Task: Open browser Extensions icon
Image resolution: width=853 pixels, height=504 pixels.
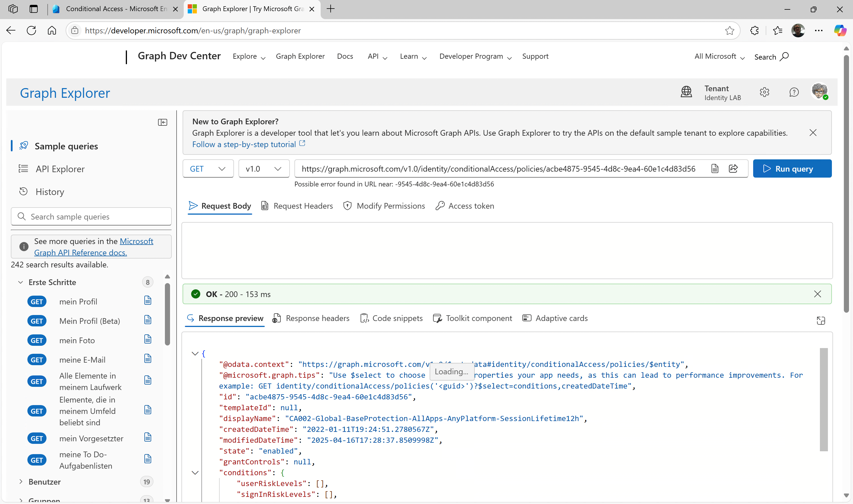Action: pos(754,31)
